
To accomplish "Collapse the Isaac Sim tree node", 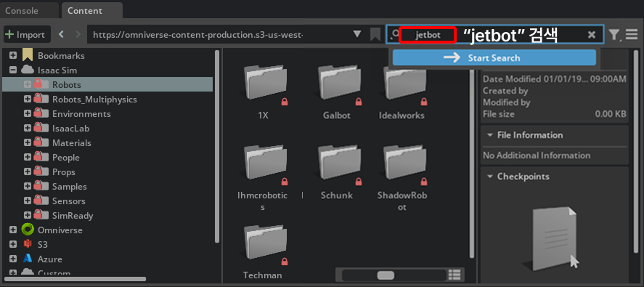I will pyautogui.click(x=13, y=70).
